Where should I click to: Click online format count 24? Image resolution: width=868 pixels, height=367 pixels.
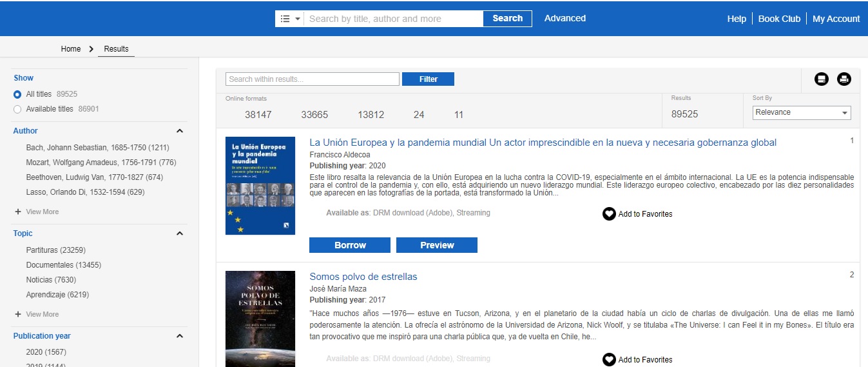point(419,115)
